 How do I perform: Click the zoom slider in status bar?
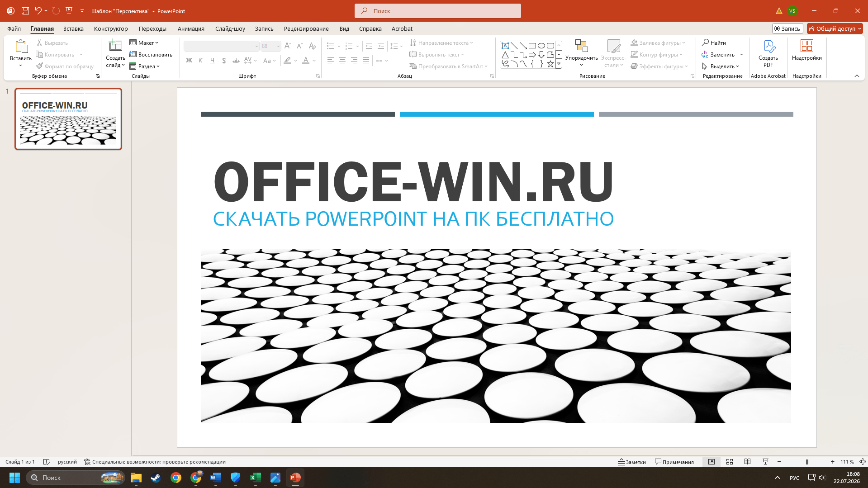(806, 462)
